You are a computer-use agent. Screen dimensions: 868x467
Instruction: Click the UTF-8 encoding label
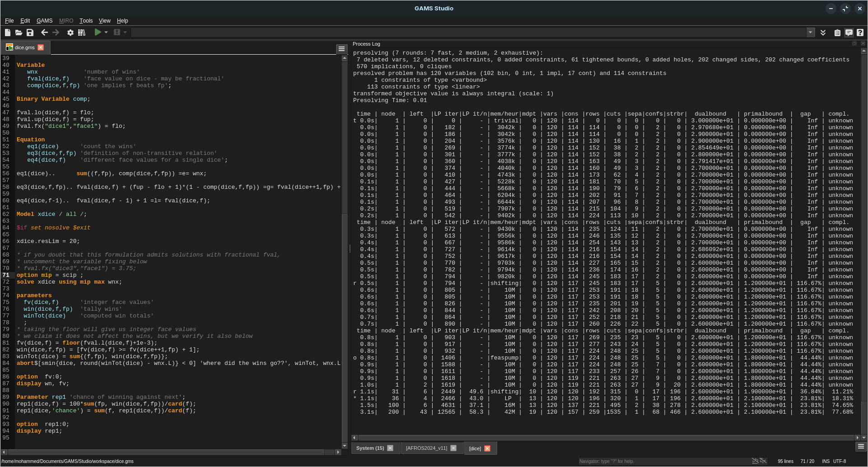point(840,461)
